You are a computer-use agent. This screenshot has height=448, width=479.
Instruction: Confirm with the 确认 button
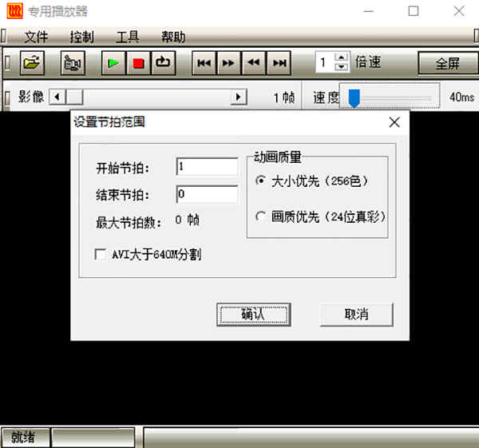(254, 315)
